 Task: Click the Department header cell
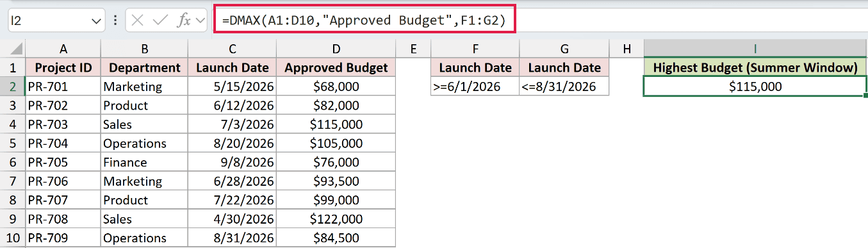(144, 67)
